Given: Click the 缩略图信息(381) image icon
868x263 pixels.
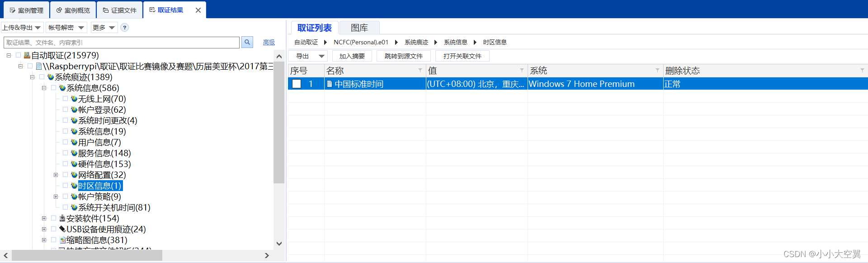Looking at the screenshot, I should [62, 240].
